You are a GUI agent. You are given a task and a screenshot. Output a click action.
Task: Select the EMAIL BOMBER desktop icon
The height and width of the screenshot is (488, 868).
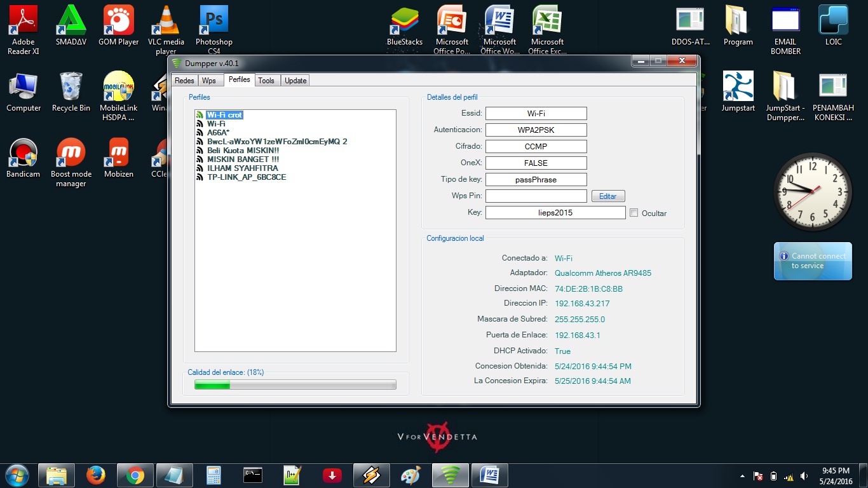tap(786, 29)
